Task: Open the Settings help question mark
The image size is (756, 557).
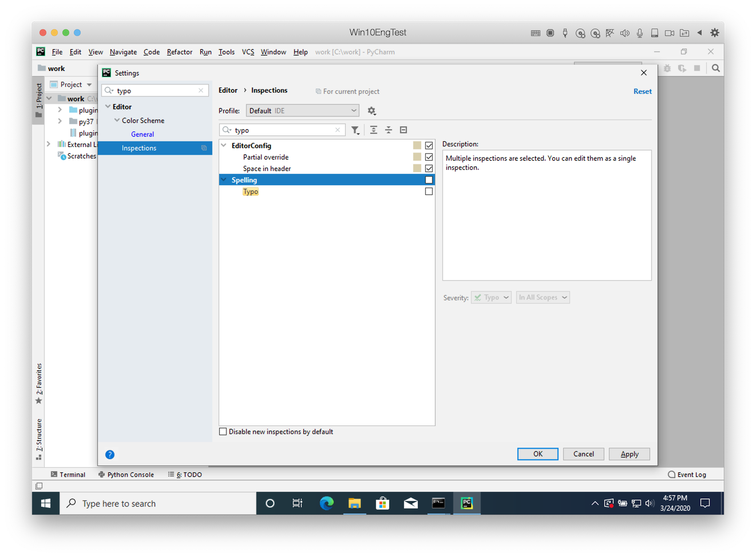Action: pos(110,455)
